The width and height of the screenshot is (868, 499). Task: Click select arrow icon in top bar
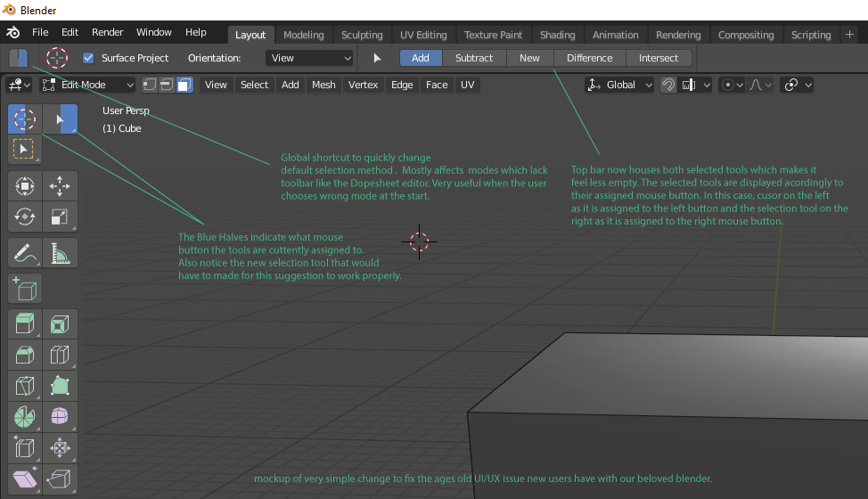click(377, 58)
